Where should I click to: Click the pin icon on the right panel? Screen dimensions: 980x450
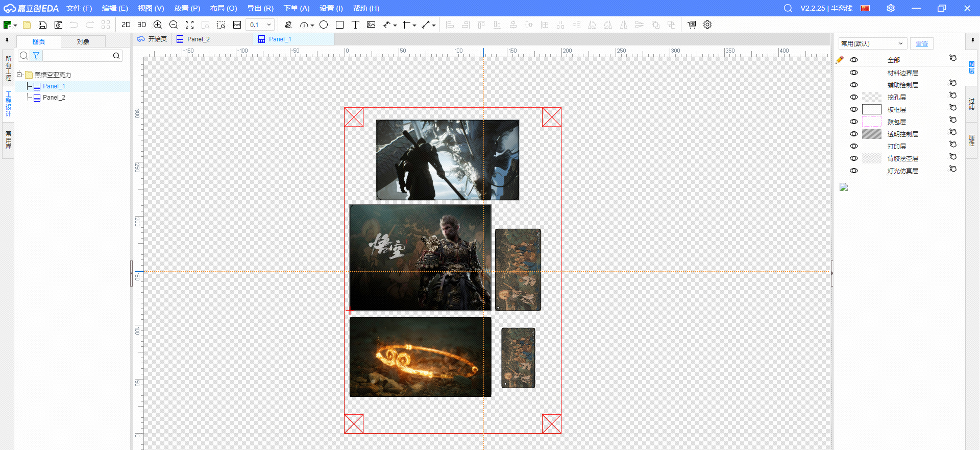pos(972,40)
